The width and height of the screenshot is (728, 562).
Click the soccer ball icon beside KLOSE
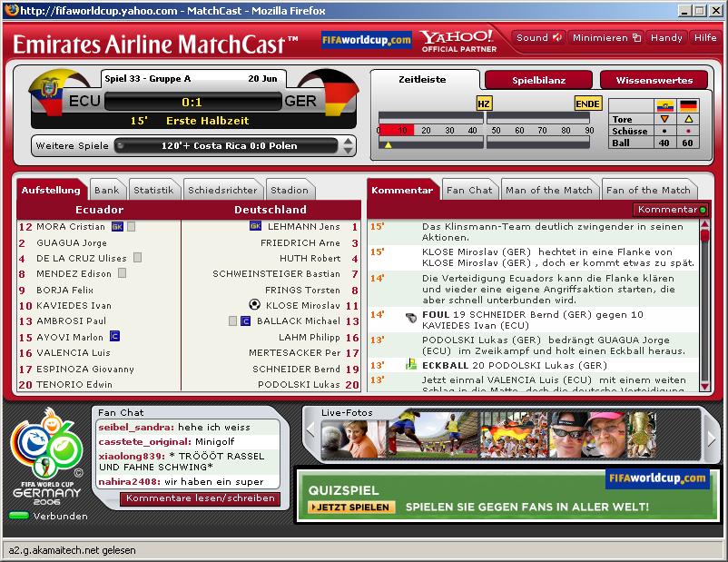coord(254,305)
